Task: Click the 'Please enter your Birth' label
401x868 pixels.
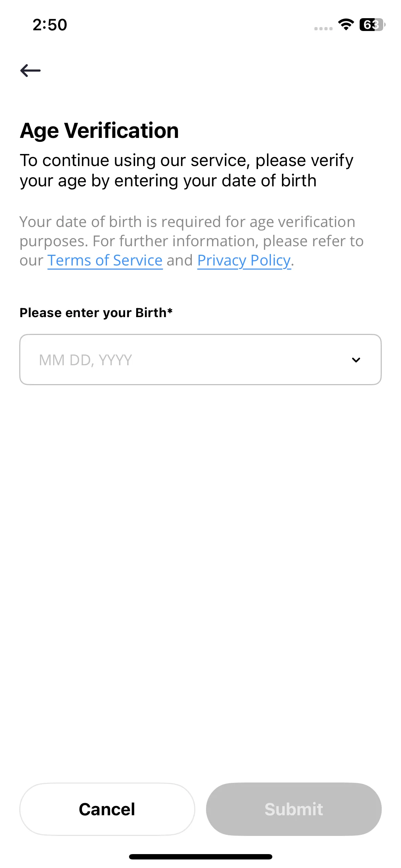Action: pyautogui.click(x=93, y=312)
